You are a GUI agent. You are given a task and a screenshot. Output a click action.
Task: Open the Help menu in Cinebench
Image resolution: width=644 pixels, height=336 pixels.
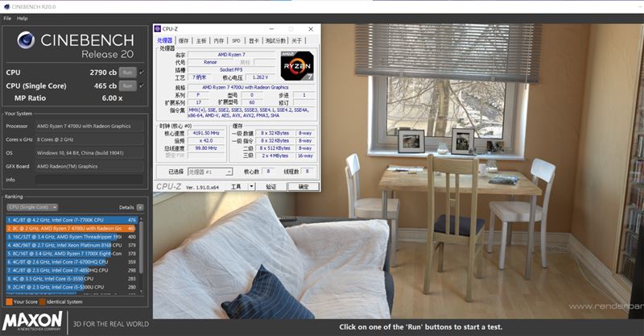point(23,18)
